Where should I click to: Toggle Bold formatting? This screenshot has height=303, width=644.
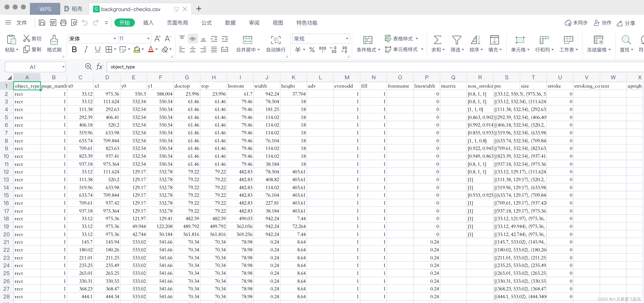point(74,50)
